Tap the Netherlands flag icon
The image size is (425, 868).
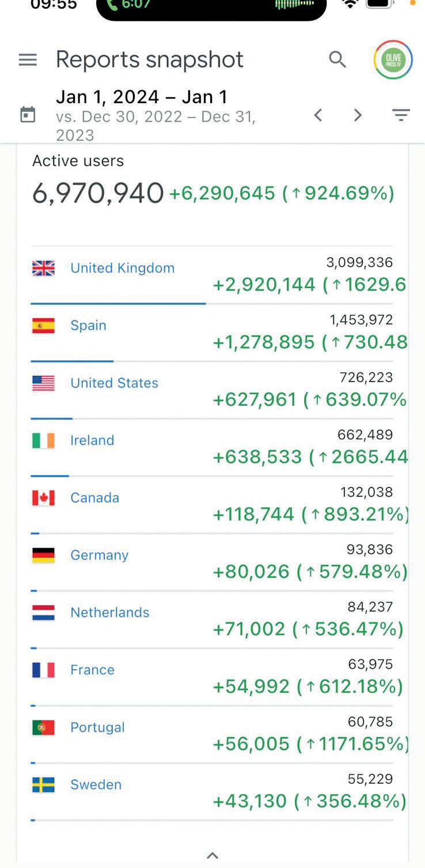click(43, 613)
